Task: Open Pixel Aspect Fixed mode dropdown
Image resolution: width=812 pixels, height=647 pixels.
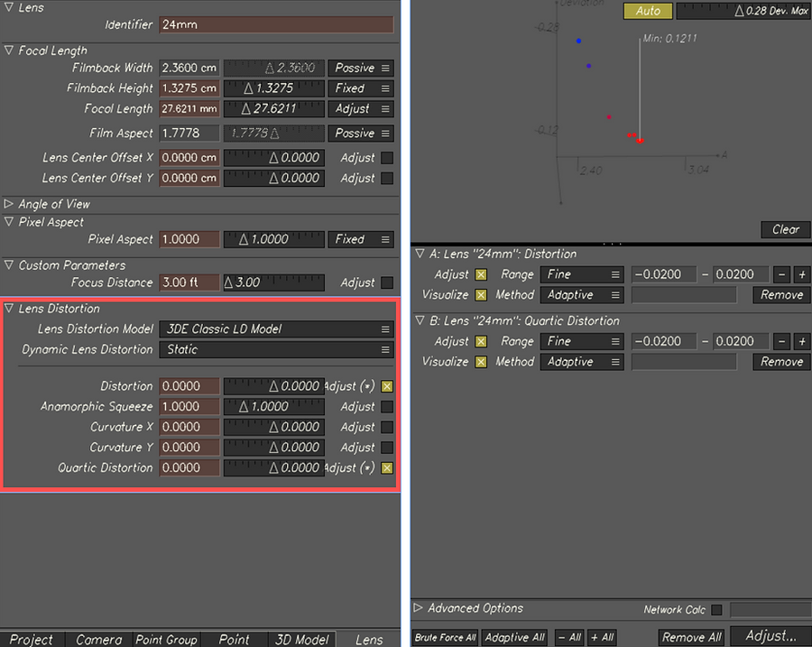Action: pos(361,239)
